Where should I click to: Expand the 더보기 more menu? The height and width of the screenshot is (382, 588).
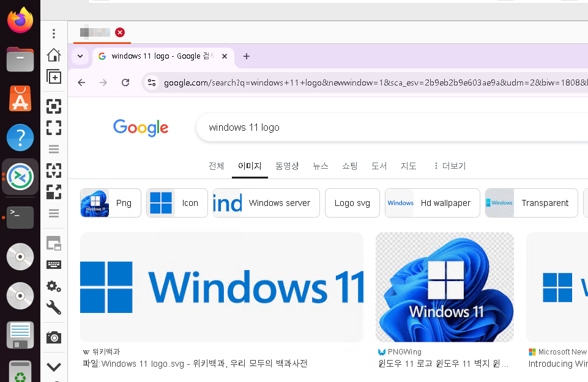coord(449,166)
